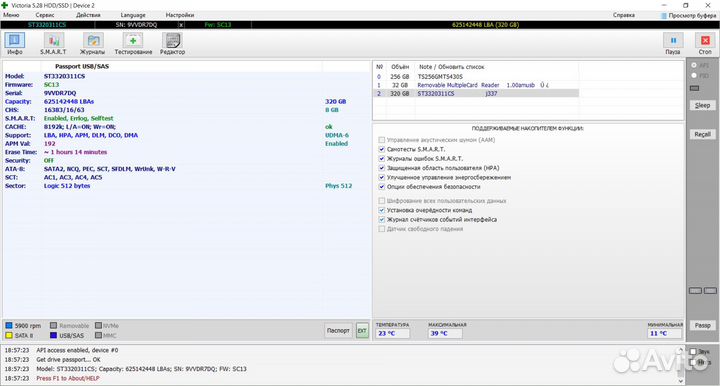Select drive row 0 TS256GMTS430S

pyautogui.click(x=476, y=77)
